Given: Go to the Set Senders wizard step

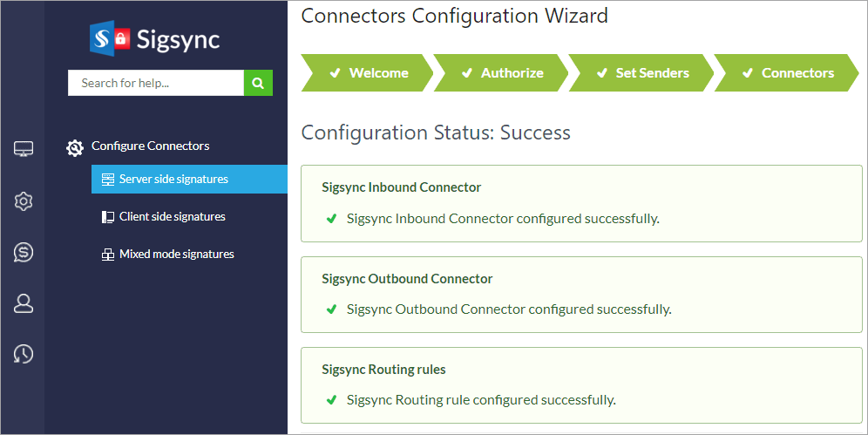Looking at the screenshot, I should click(x=642, y=73).
